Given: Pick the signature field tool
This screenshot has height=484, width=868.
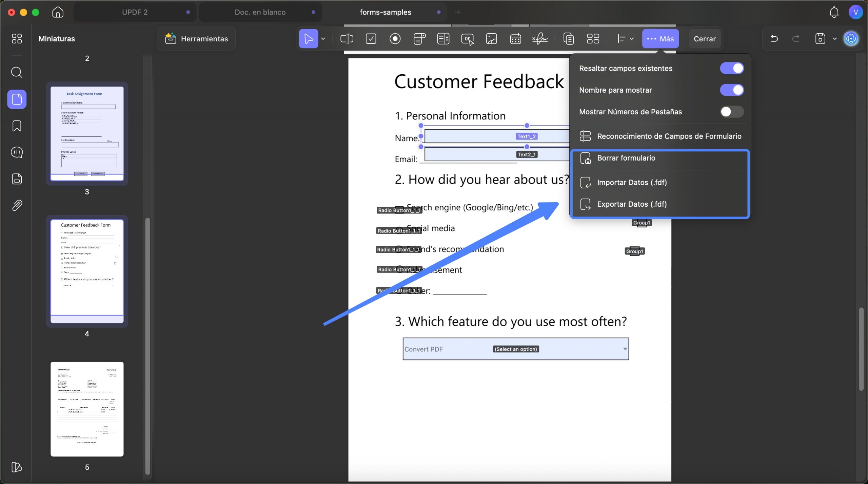Looking at the screenshot, I should pos(540,39).
